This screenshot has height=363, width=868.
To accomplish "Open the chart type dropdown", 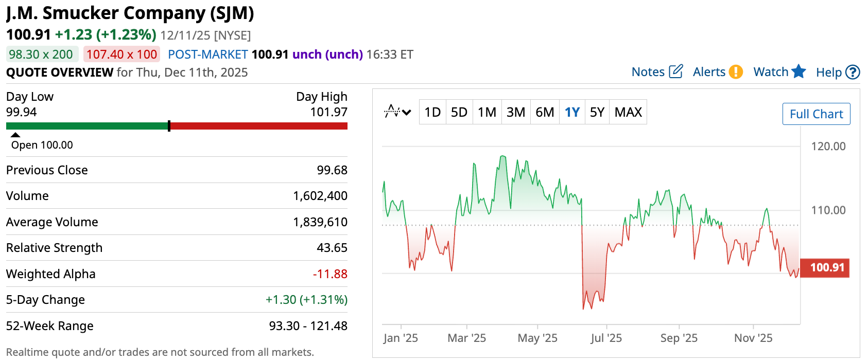I will 397,112.
